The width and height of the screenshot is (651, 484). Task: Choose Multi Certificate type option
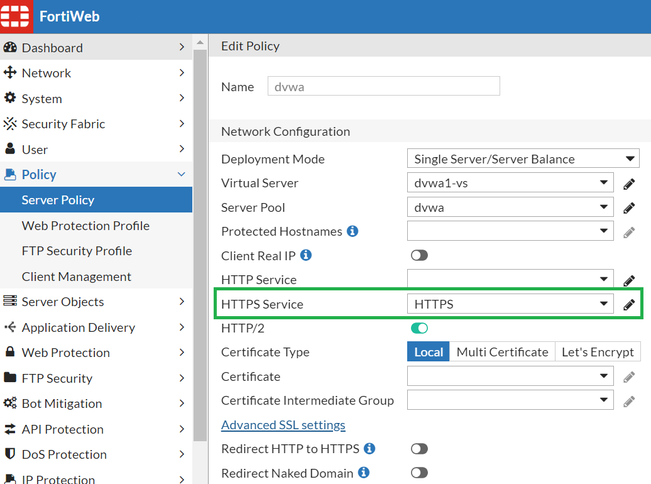pos(502,352)
